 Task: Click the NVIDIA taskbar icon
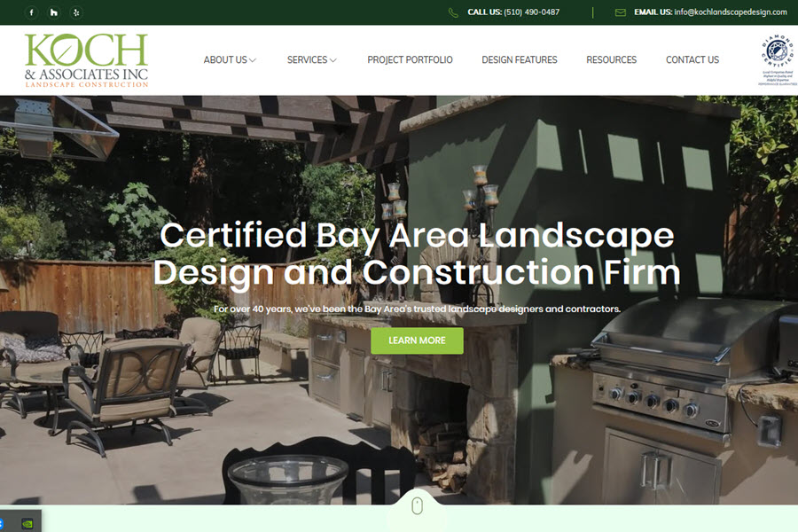point(27,523)
